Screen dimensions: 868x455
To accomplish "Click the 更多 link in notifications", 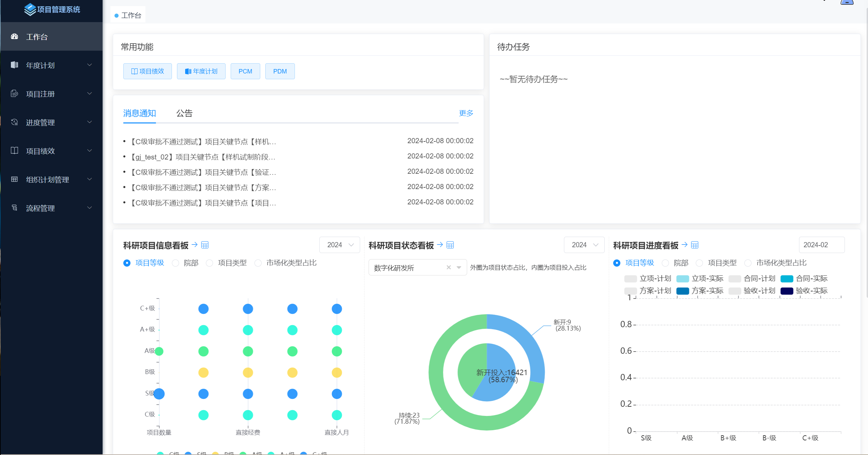I will pyautogui.click(x=466, y=113).
